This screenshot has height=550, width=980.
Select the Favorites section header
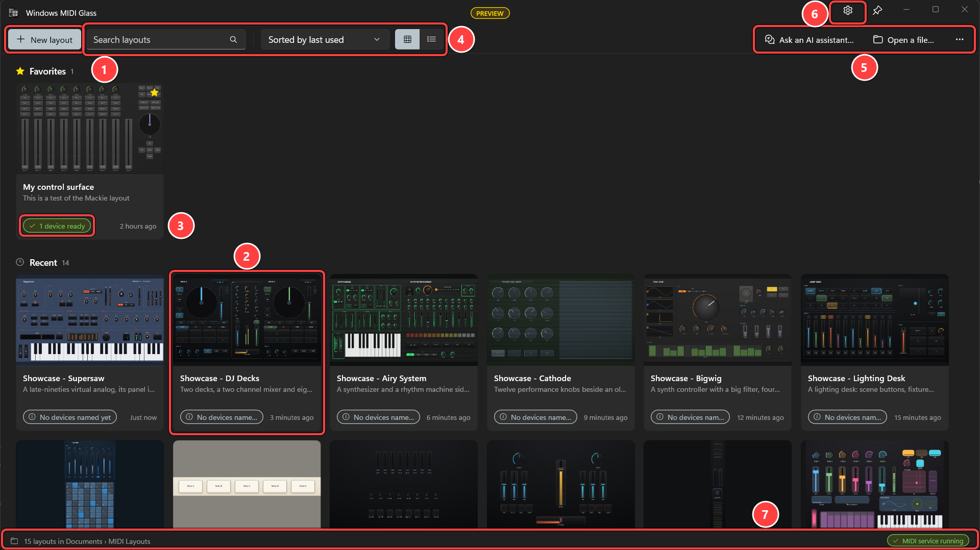pos(45,71)
